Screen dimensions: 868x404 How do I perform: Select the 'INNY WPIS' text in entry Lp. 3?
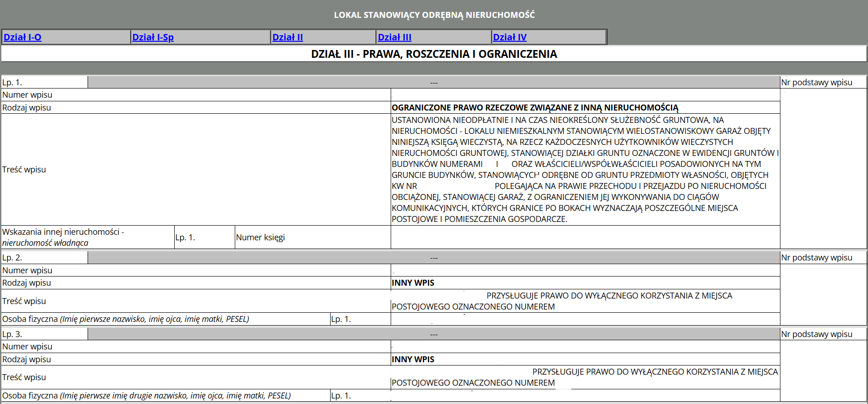coord(413,360)
